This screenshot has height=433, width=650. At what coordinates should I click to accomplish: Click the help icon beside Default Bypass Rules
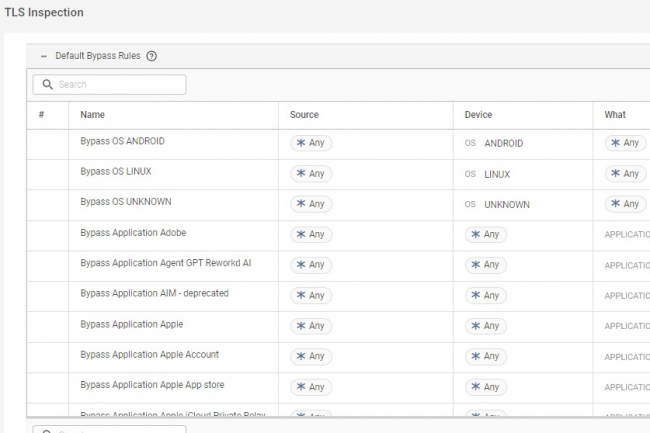click(x=152, y=56)
